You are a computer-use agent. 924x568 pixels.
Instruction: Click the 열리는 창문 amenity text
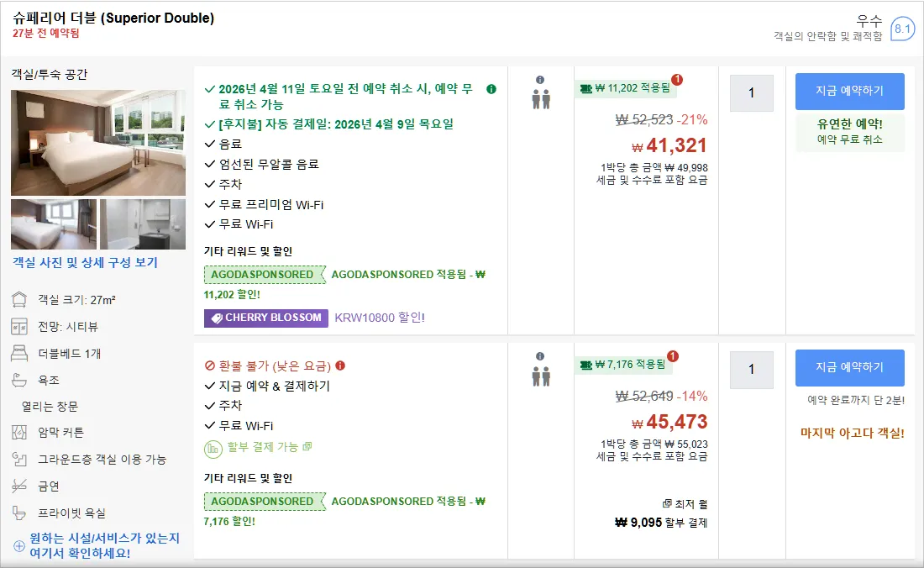pyautogui.click(x=50, y=407)
